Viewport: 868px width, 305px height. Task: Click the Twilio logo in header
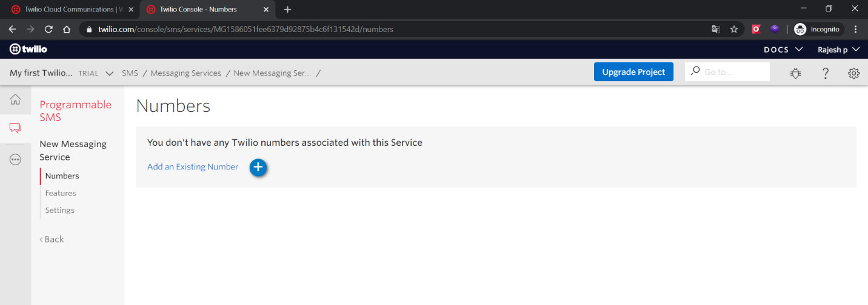click(28, 49)
